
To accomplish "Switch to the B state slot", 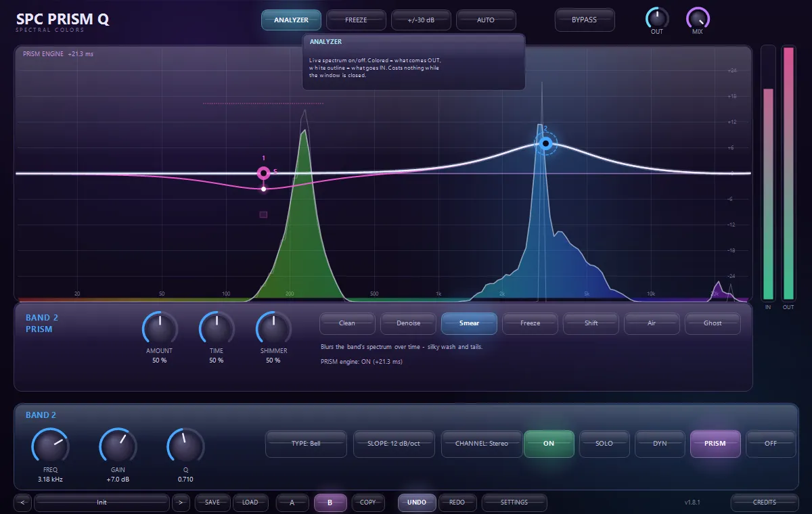I will 330,503.
